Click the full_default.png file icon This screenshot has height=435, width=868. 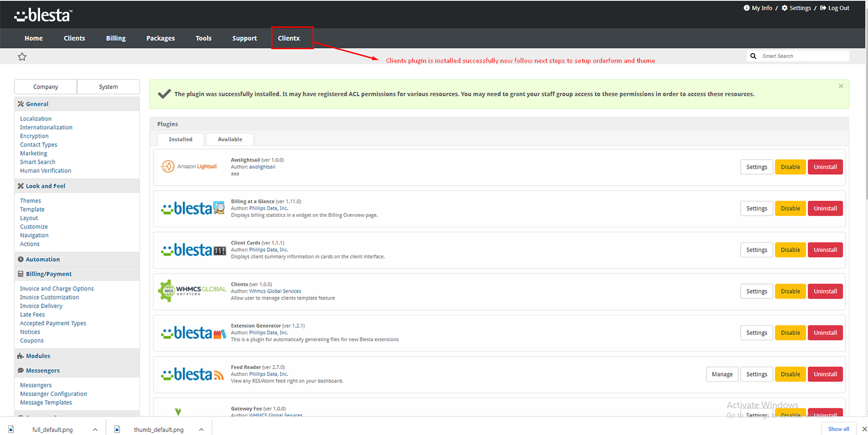point(11,429)
